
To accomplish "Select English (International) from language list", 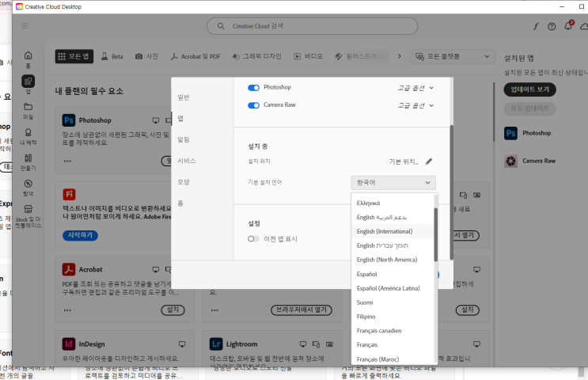I will tap(393, 231).
